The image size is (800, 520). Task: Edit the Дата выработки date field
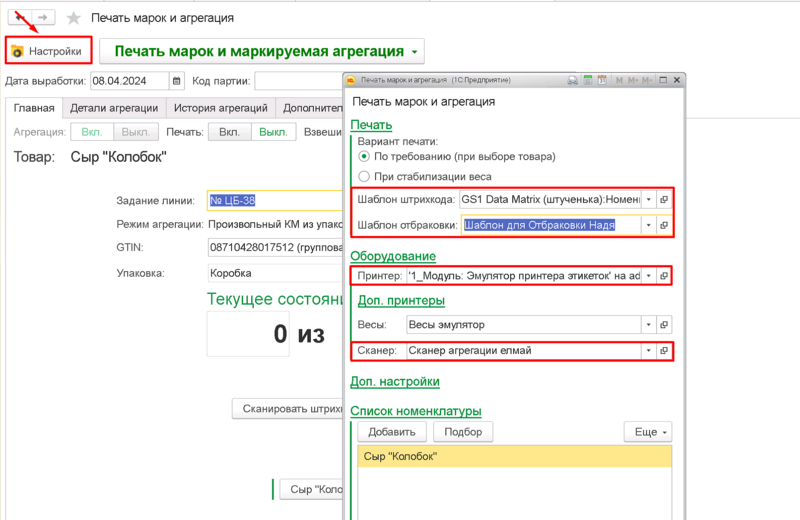(130, 81)
